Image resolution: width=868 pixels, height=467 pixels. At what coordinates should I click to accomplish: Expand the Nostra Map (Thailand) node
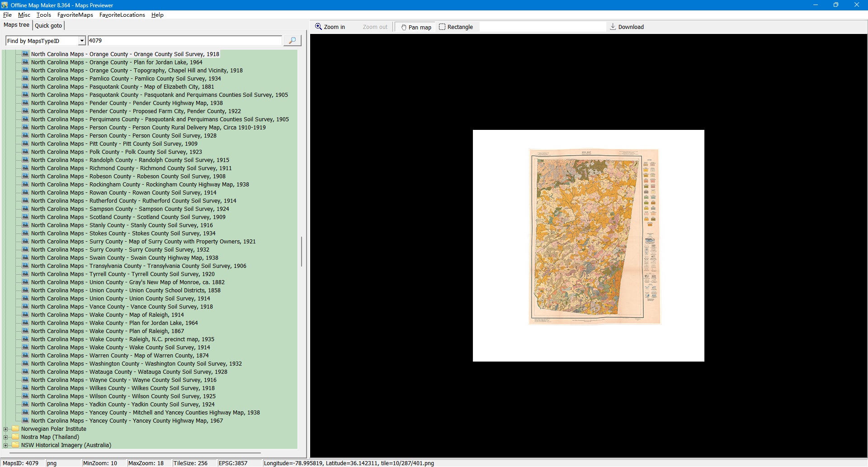coord(5,437)
